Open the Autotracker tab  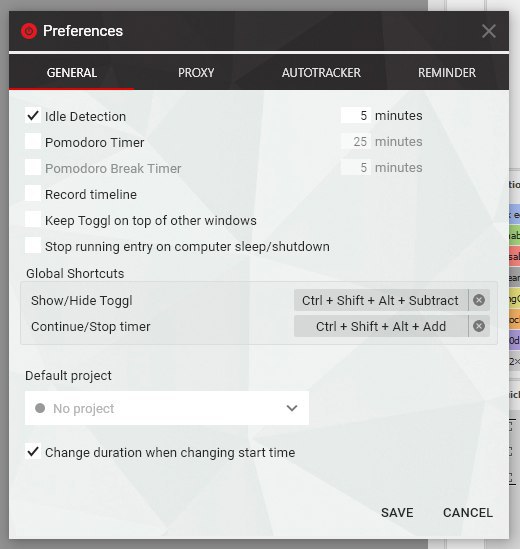(321, 72)
